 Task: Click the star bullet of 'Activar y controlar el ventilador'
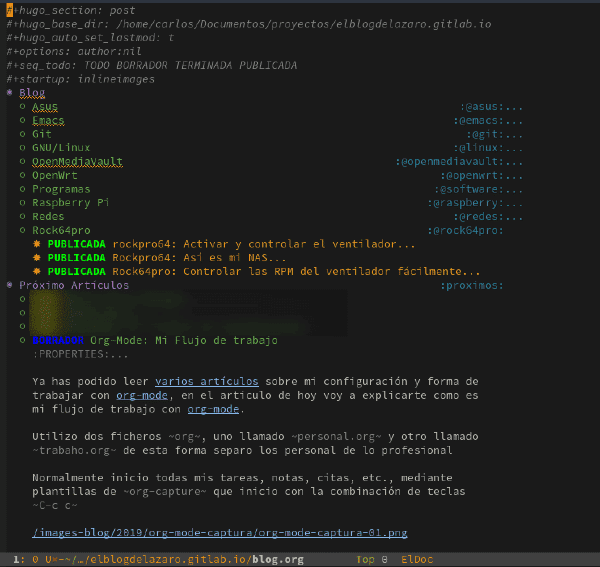[37, 244]
